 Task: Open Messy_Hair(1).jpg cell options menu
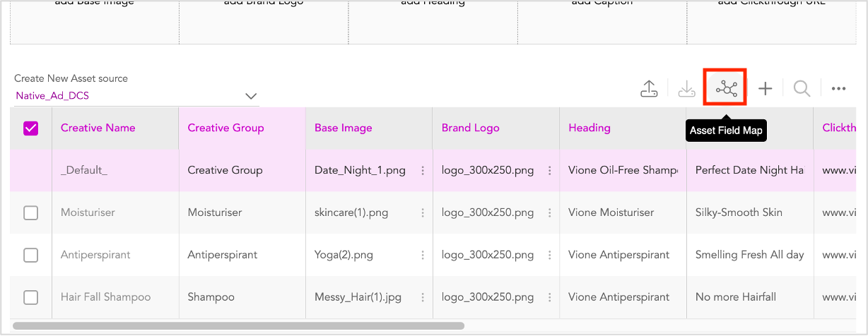click(423, 297)
